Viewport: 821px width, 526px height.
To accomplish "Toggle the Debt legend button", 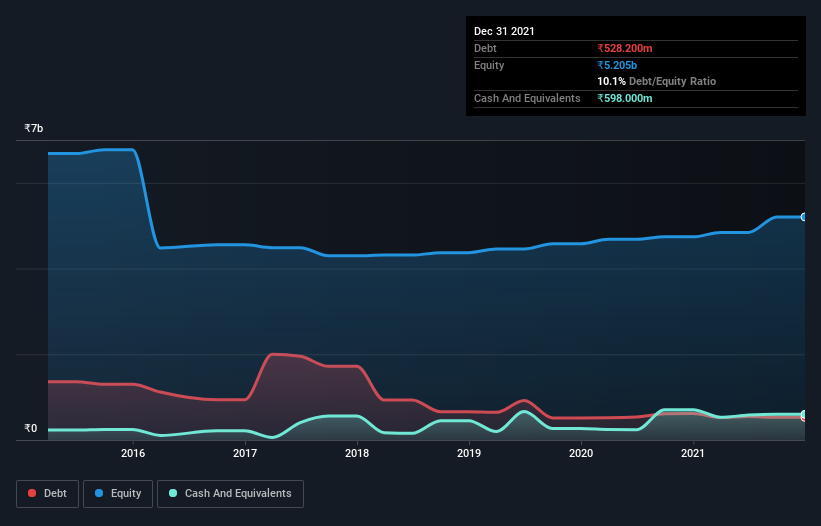I will pos(48,494).
